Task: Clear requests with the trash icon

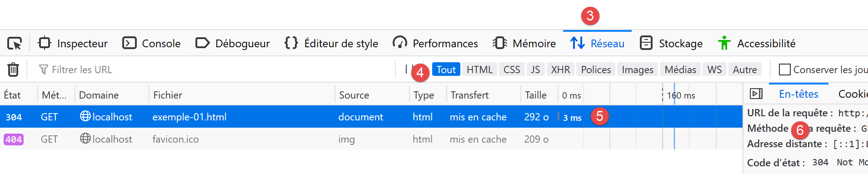Action: pyautogui.click(x=13, y=70)
